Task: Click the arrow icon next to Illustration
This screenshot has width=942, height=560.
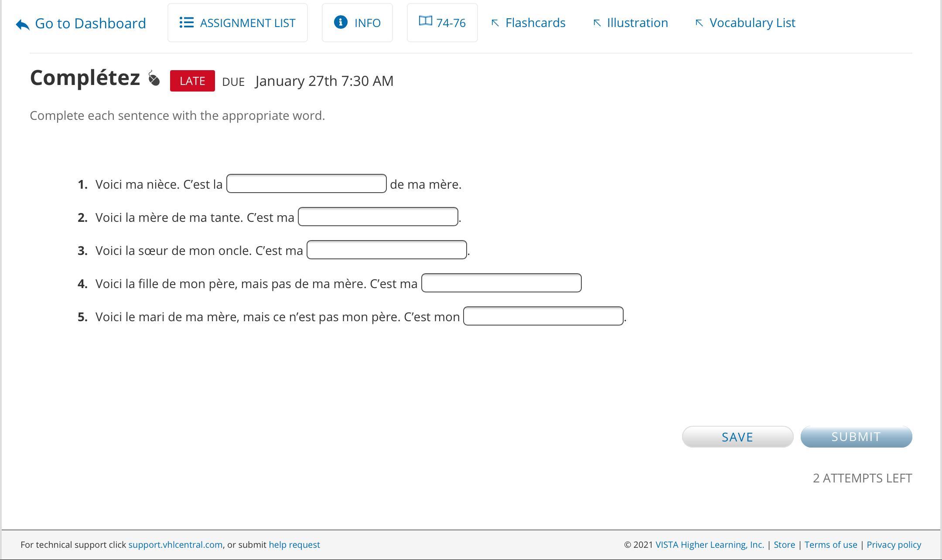Action: pyautogui.click(x=597, y=23)
